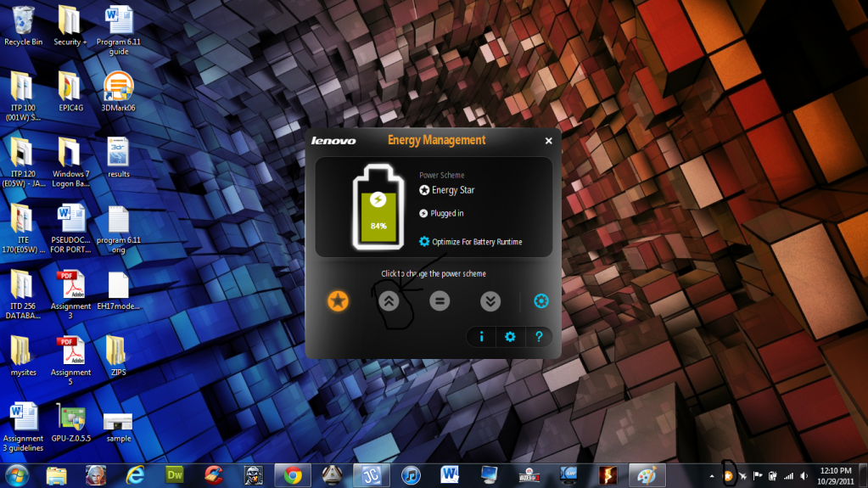
Task: Open the Windows Start menu
Action: coord(17,476)
